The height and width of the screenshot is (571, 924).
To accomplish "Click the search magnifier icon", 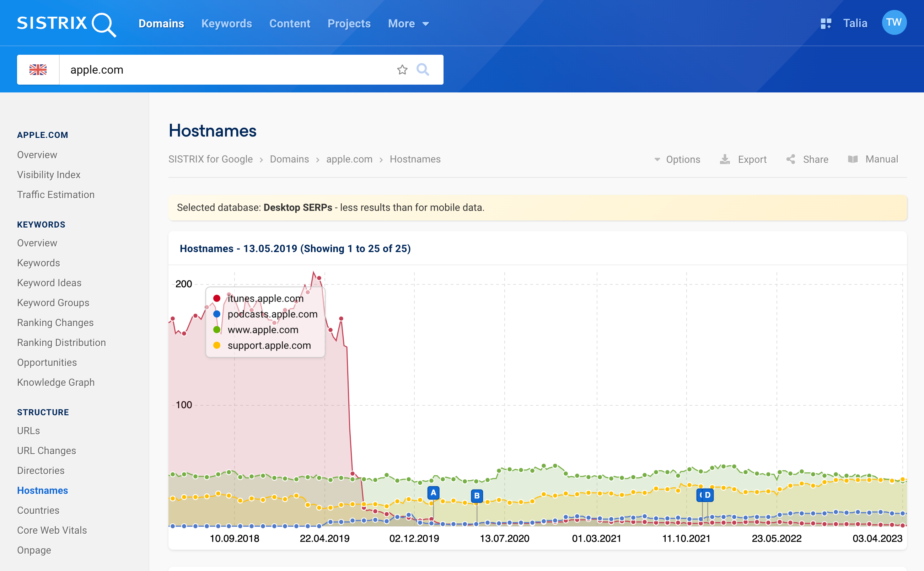I will [422, 69].
